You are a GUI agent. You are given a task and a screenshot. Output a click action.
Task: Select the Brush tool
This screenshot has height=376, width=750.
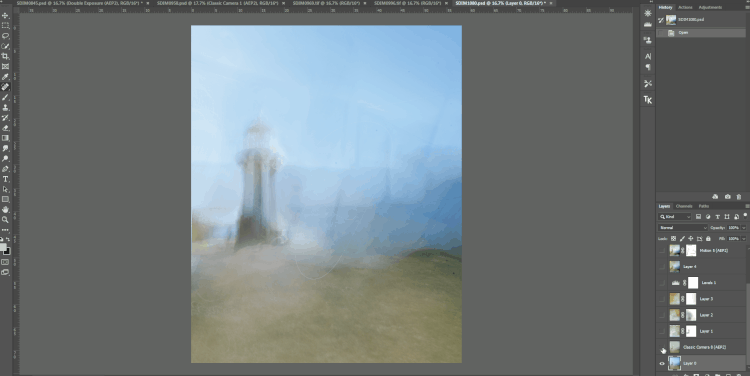pos(5,97)
